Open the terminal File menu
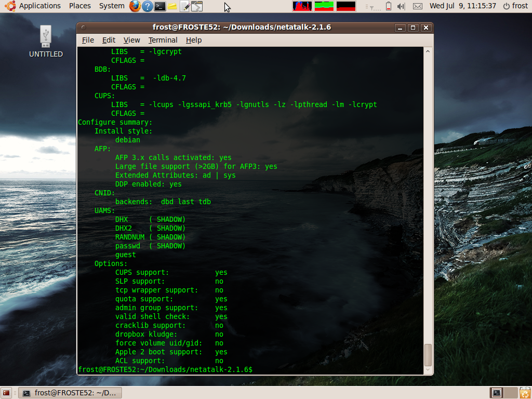This screenshot has width=532, height=399. click(88, 40)
